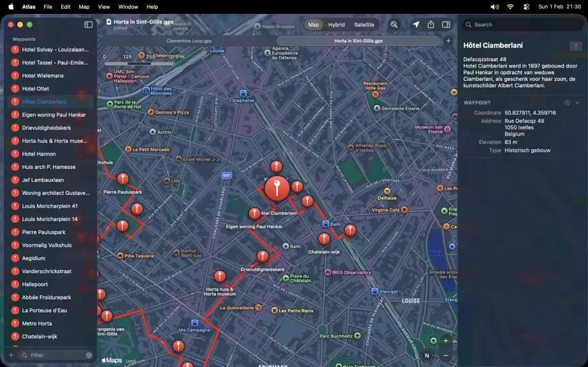Viewport: 588px width, 367px height.
Task: Show current location with arrow icon
Action: point(416,25)
